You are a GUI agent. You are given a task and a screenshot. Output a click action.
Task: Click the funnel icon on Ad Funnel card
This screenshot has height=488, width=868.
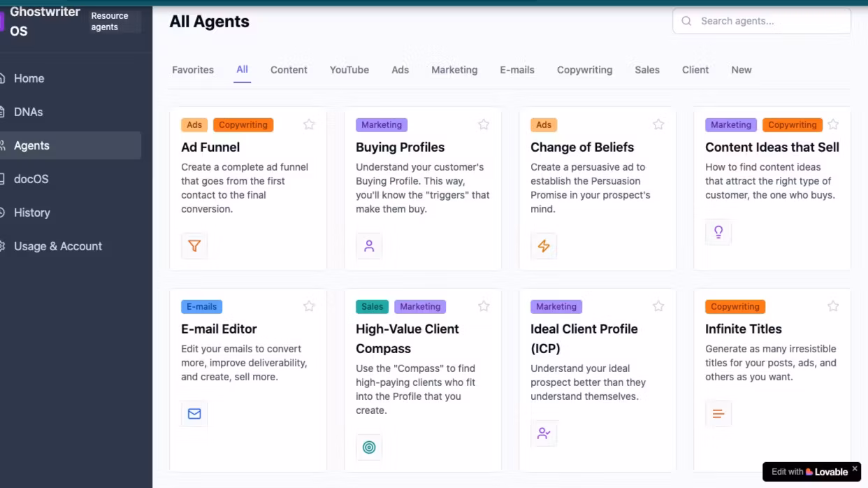(194, 246)
